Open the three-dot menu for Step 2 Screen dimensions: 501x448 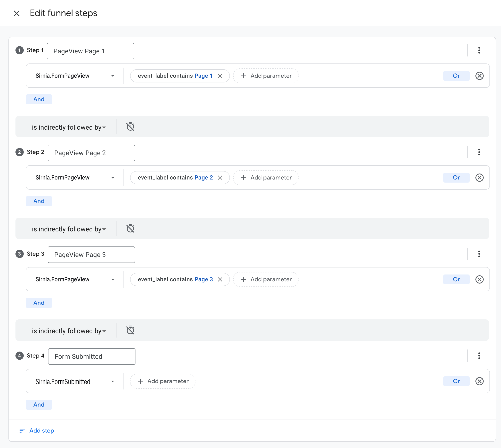[x=479, y=152]
